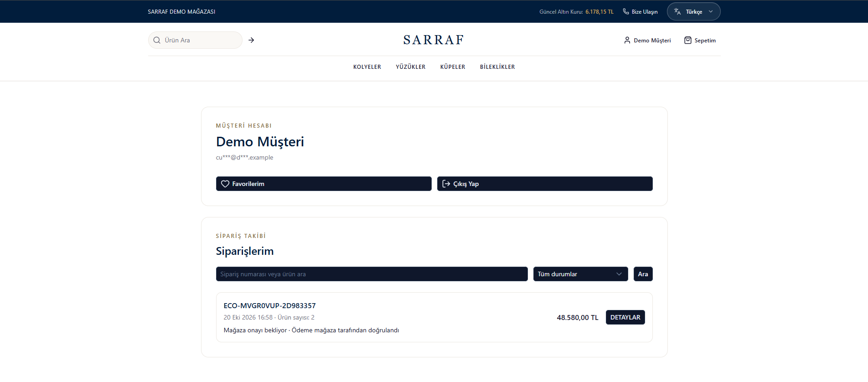Click the Demo Müşteri account name heading

point(260,142)
